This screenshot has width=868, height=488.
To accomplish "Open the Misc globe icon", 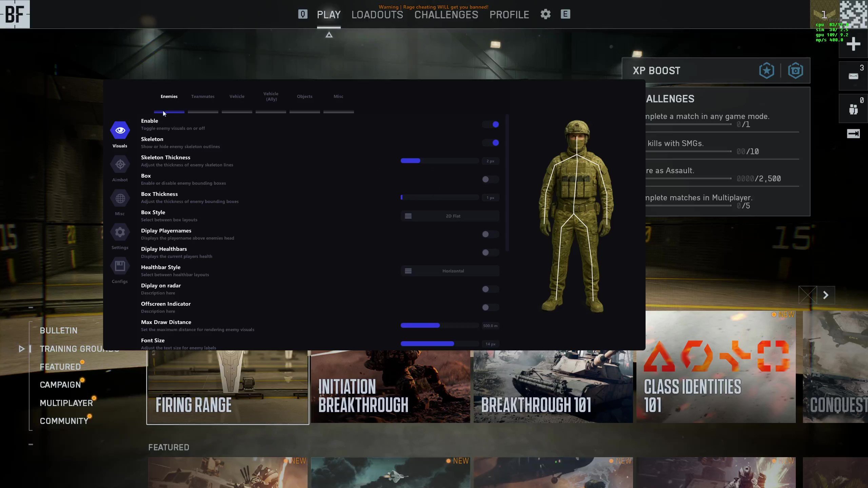I will pyautogui.click(x=120, y=199).
